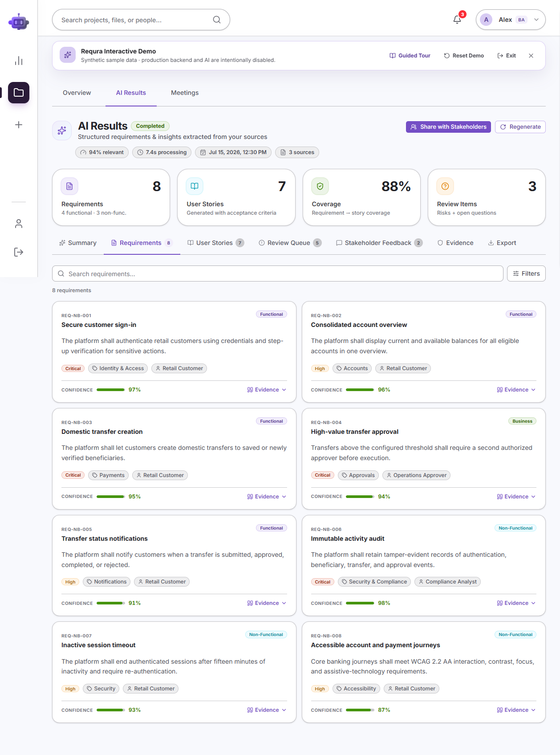Viewport: 560px width, 755px height.
Task: Open the Export sub-tab
Action: tap(502, 243)
